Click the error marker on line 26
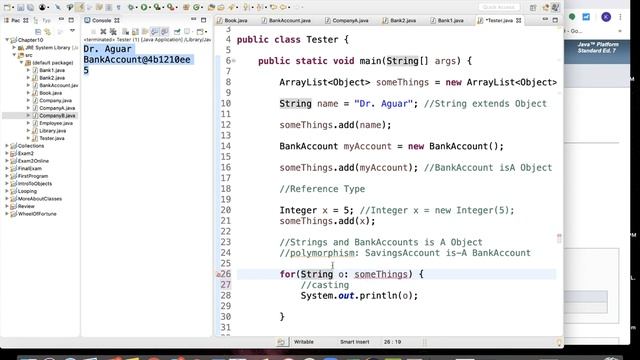The width and height of the screenshot is (640, 360). point(218,275)
